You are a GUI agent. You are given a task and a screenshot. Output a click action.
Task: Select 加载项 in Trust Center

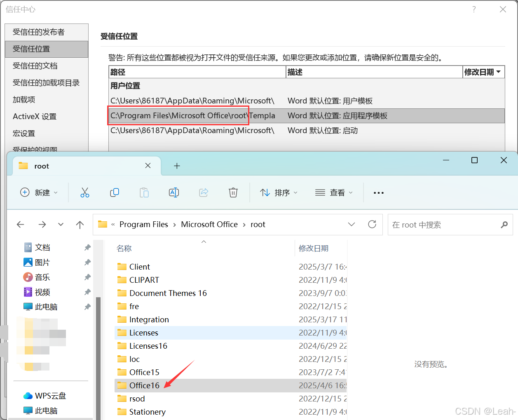47,100
